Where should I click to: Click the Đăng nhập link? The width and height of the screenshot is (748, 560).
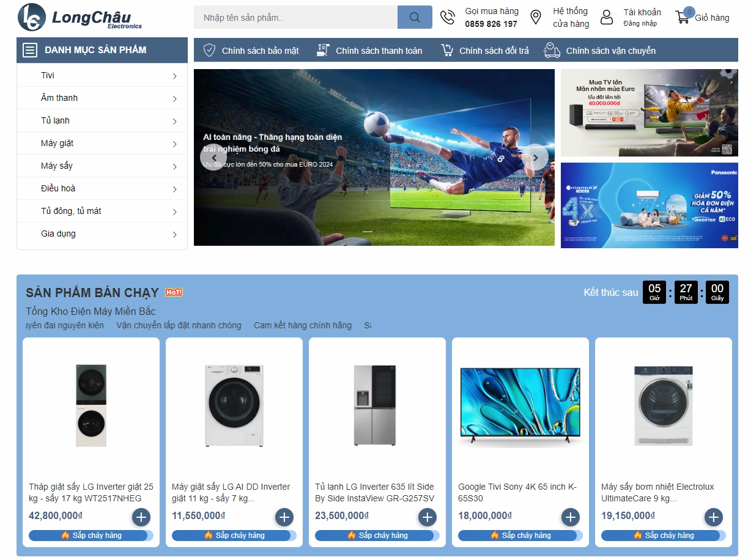640,23
